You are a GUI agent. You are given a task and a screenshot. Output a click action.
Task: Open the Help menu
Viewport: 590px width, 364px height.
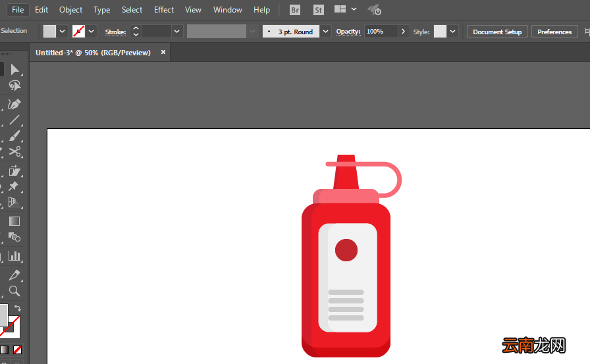(261, 10)
